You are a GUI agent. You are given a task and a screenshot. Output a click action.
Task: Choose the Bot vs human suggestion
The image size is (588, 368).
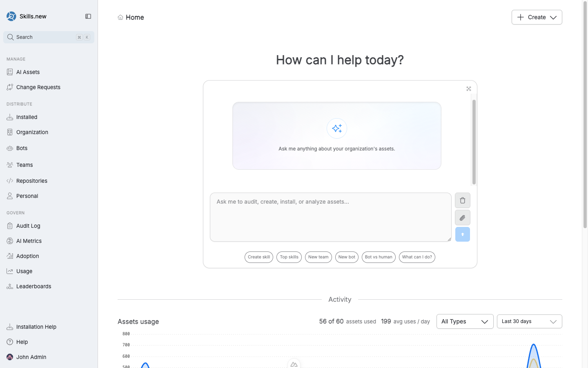coord(378,257)
